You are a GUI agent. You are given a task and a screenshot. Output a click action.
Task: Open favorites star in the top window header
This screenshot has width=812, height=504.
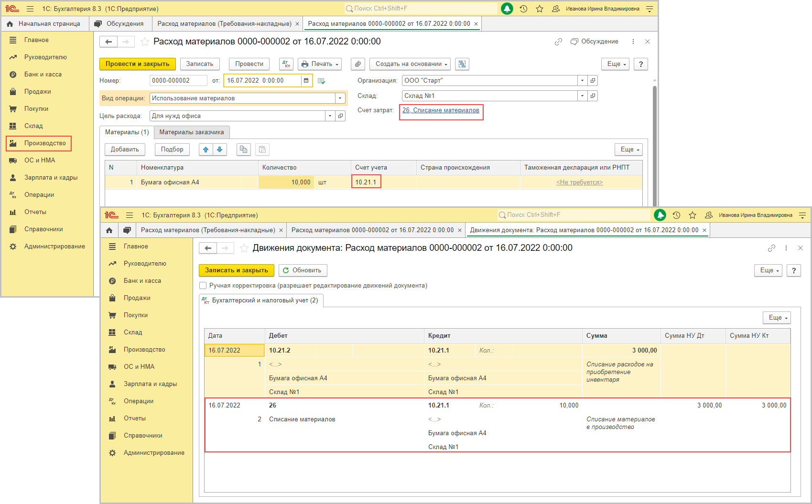540,9
